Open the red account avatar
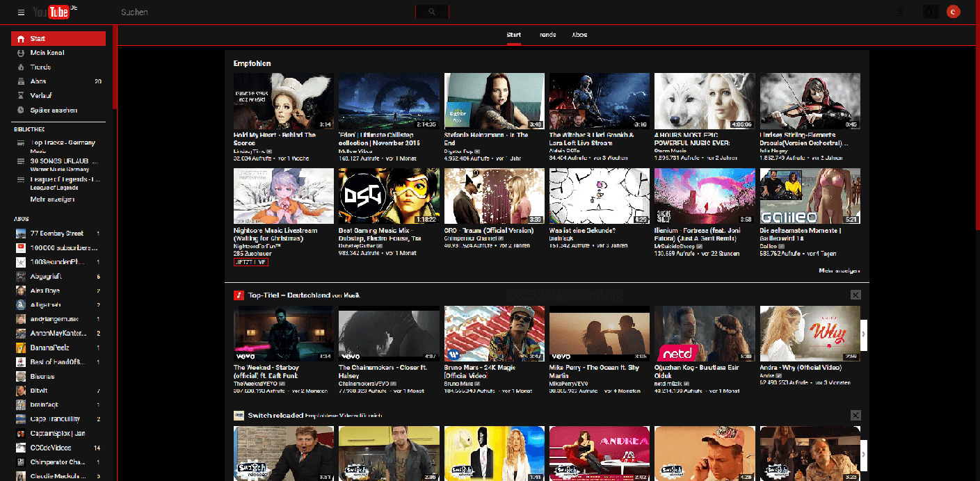Image resolution: width=980 pixels, height=481 pixels. pyautogui.click(x=953, y=11)
